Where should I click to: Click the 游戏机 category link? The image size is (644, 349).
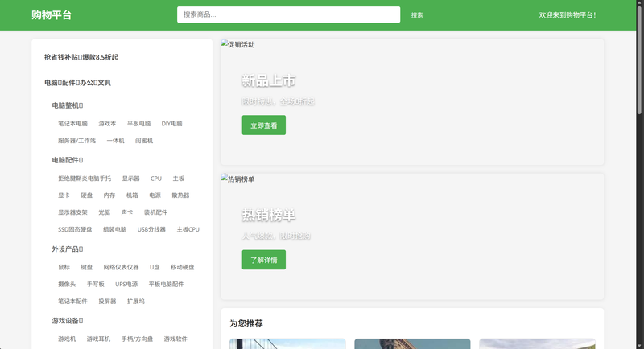pyautogui.click(x=67, y=339)
